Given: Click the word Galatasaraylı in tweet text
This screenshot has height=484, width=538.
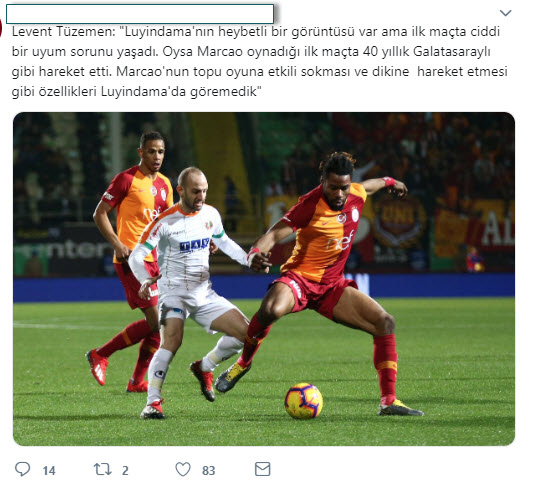Looking at the screenshot, I should tap(452, 52).
